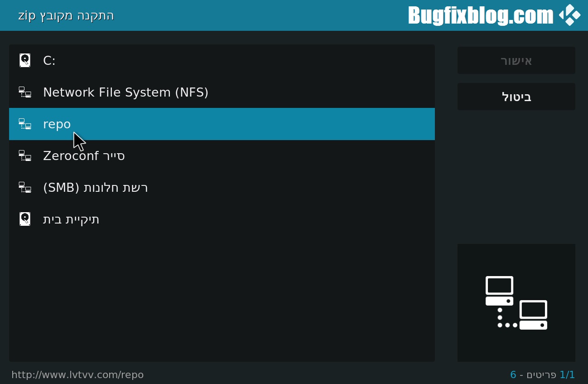Viewport: 588px width, 384px height.
Task: Open the C: drive entry
Action: pos(49,61)
